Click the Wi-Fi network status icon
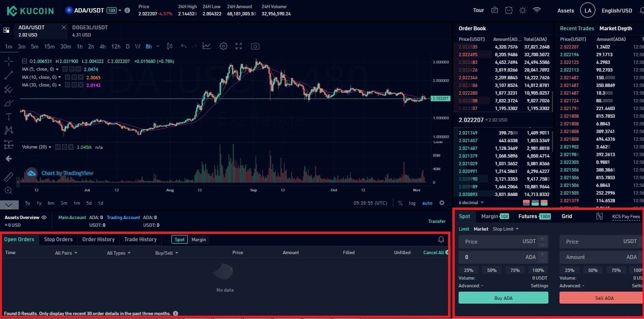 (537, 10)
